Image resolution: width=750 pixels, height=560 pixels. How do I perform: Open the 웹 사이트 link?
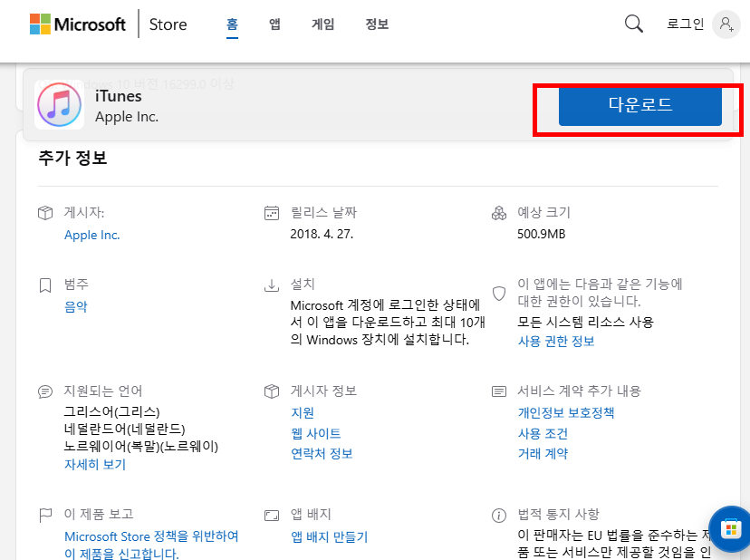tap(316, 434)
